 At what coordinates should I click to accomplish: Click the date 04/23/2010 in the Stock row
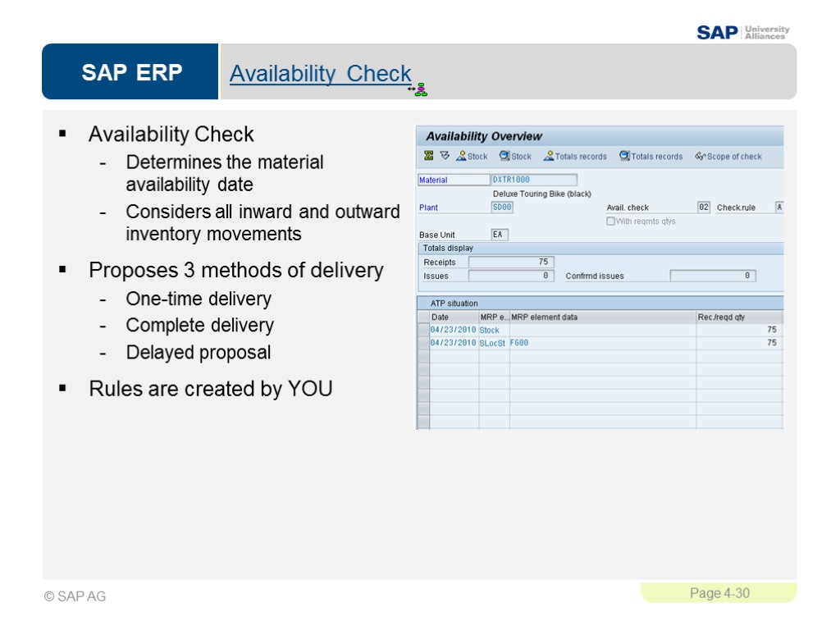pyautogui.click(x=453, y=330)
